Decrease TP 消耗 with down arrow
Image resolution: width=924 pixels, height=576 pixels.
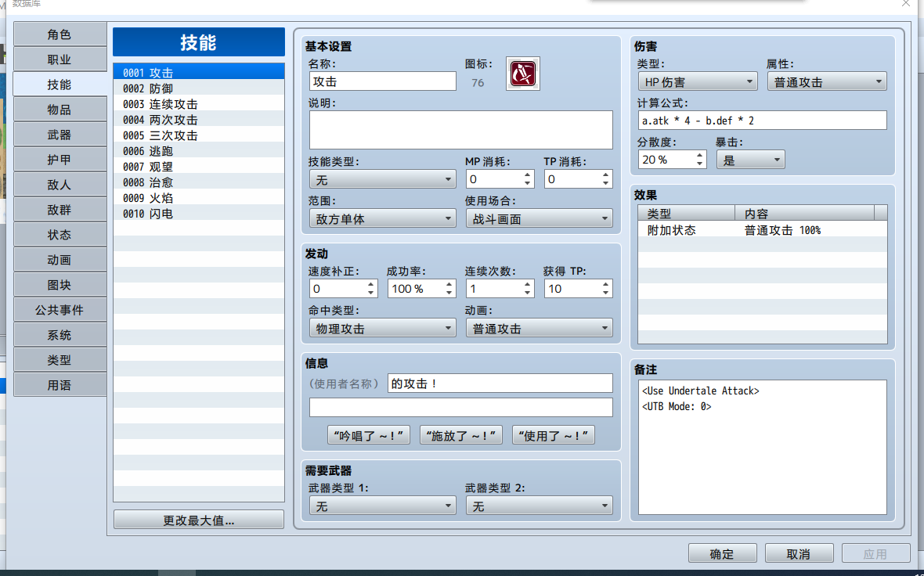[x=606, y=183]
